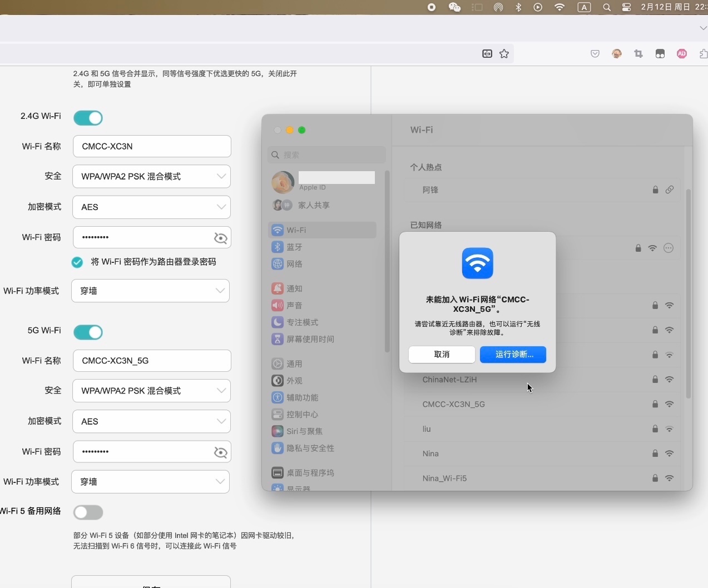708x588 pixels.
Task: Open Spotlight search in the menu bar
Action: click(x=607, y=7)
